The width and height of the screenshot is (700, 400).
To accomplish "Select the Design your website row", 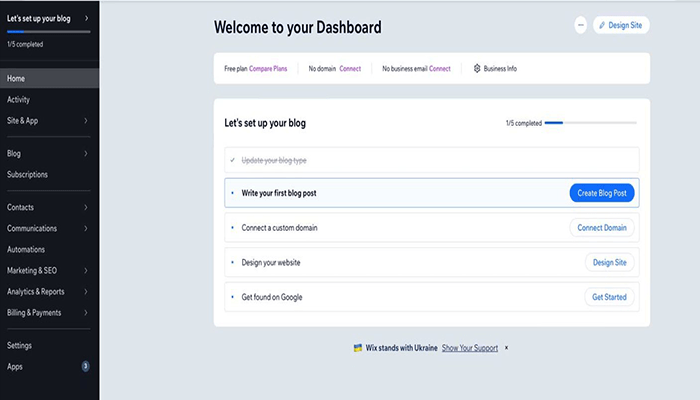I will coord(432,262).
